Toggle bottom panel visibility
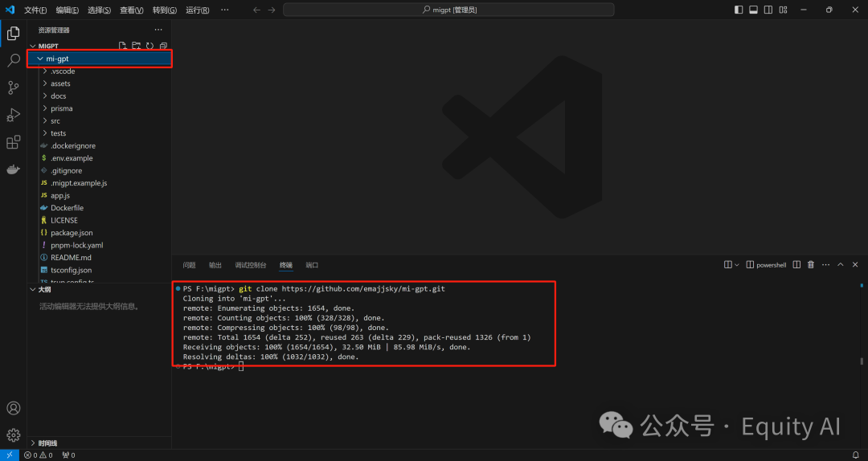This screenshot has height=461, width=868. tap(753, 10)
